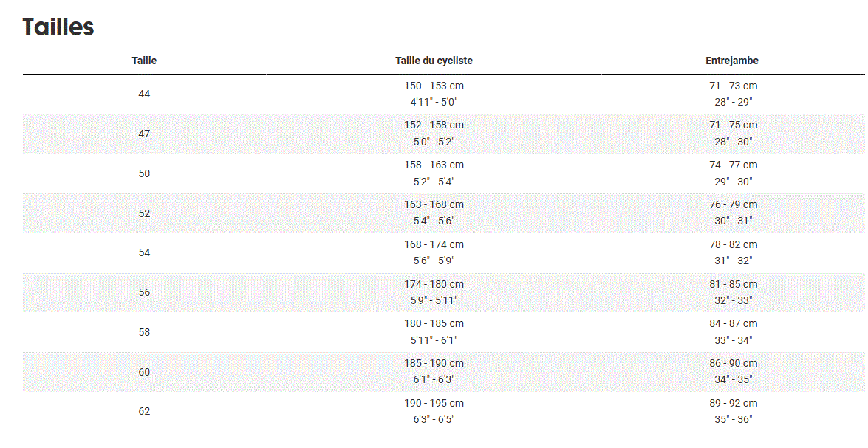This screenshot has width=868, height=448.
Task: Select size 54 row label
Action: [144, 252]
